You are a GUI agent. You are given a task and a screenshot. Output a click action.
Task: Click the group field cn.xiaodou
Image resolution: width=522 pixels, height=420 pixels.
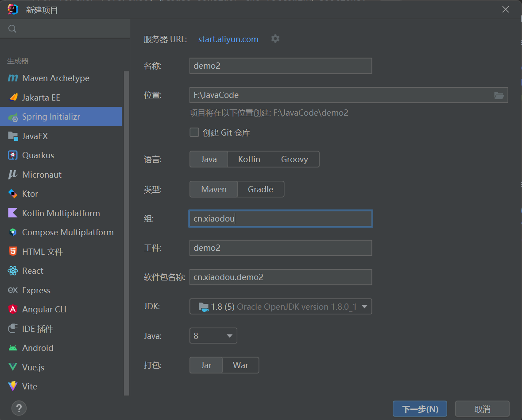[281, 218]
